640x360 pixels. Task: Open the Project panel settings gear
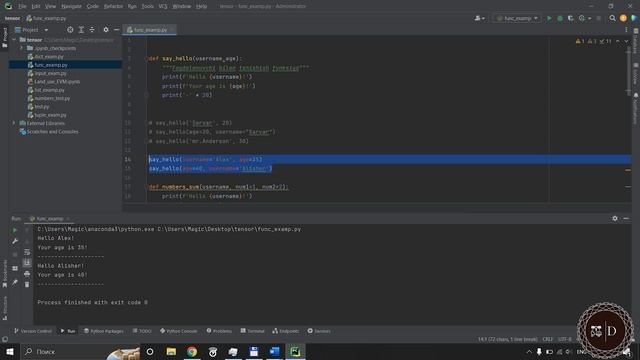(106, 30)
